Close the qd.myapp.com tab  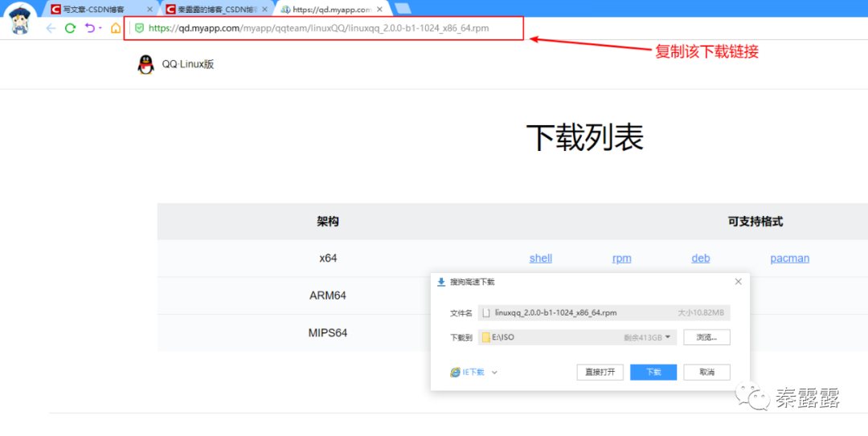tap(380, 10)
